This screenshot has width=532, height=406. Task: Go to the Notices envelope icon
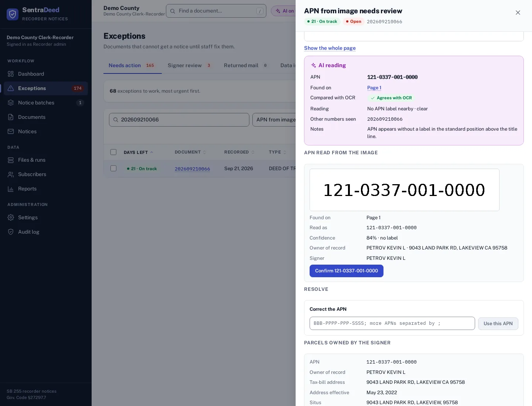[11, 131]
